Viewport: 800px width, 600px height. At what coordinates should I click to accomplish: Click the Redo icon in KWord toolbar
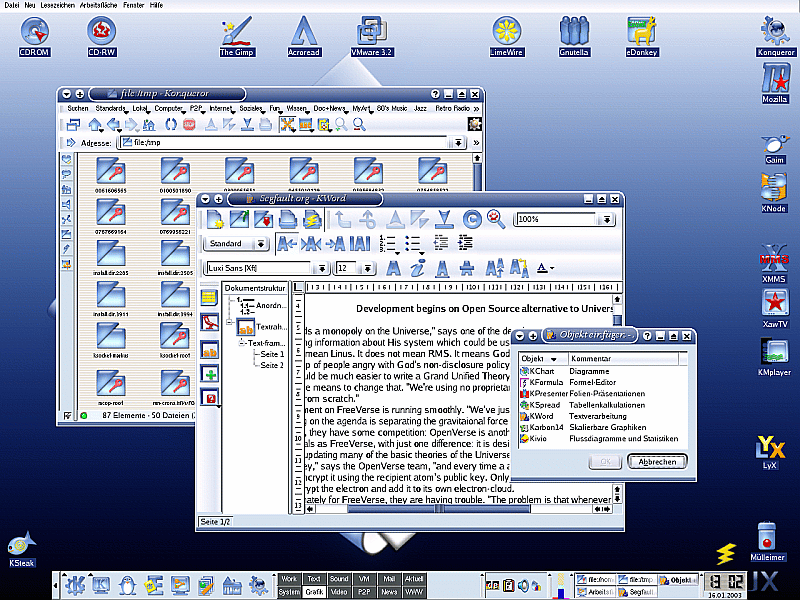[367, 219]
